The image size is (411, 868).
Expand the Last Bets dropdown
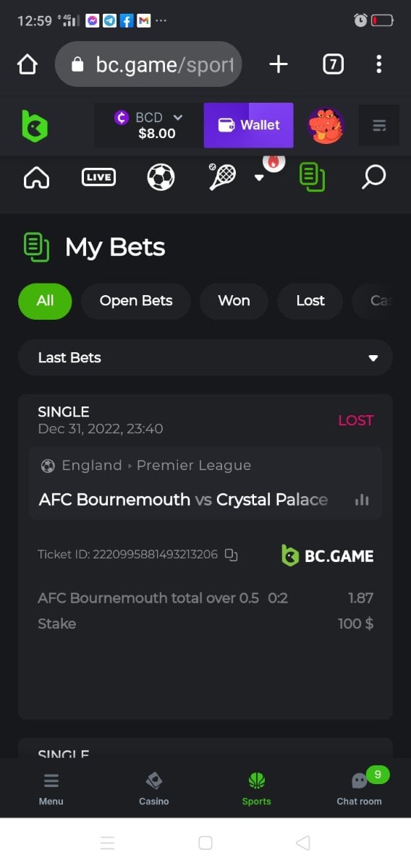point(205,358)
